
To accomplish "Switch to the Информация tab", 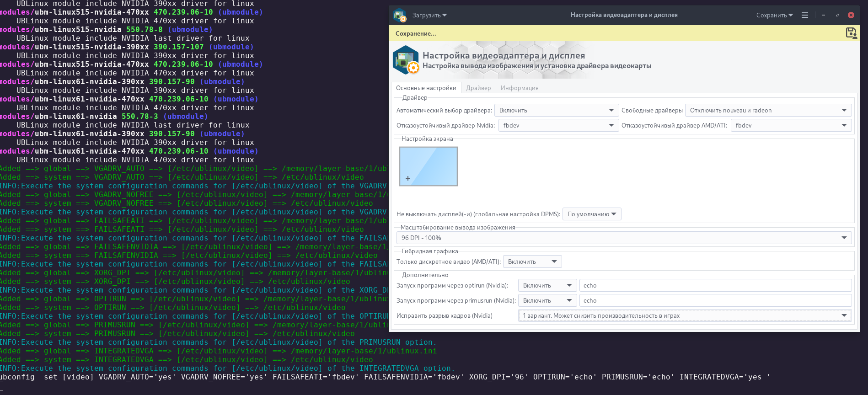I will tap(519, 88).
